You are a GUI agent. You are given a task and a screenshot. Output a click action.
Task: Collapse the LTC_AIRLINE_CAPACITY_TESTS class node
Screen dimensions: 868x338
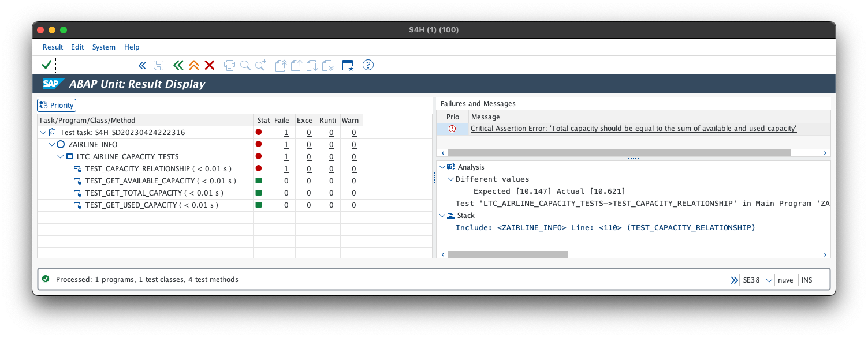click(60, 156)
